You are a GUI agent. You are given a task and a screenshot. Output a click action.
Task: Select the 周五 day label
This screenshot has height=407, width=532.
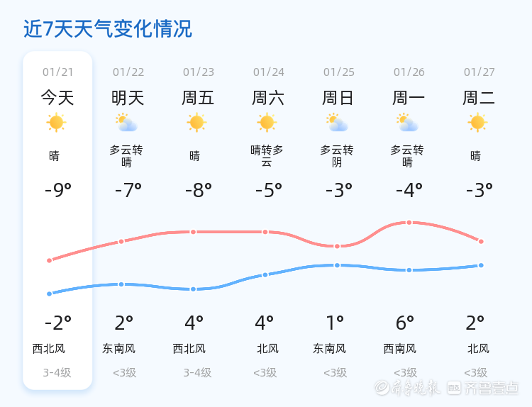click(198, 97)
